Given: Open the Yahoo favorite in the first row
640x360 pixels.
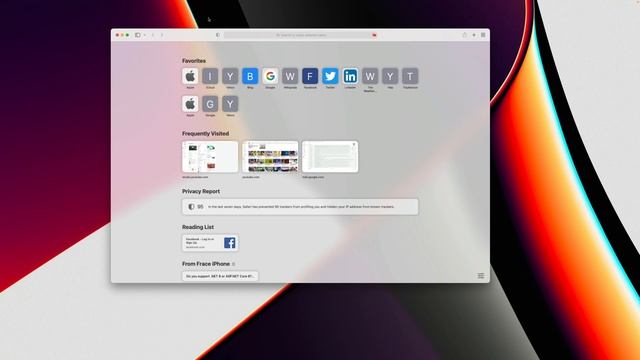Looking at the screenshot, I should pyautogui.click(x=230, y=76).
